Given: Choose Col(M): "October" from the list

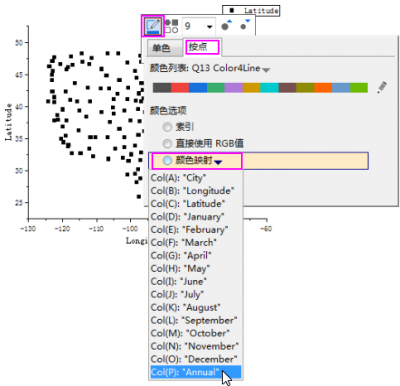Looking at the screenshot, I should pos(195,333).
